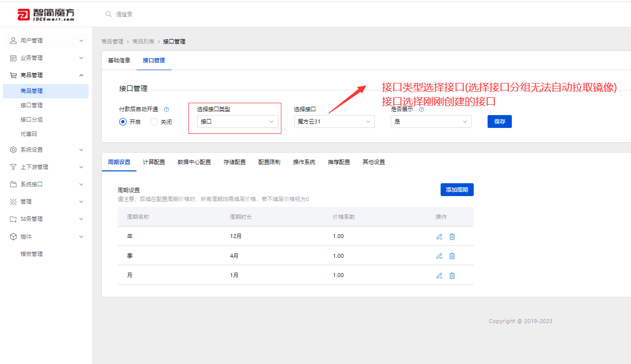Click the 业务管理 sidebar icon
Viewport: 631px width, 364px height.
pyautogui.click(x=13, y=58)
